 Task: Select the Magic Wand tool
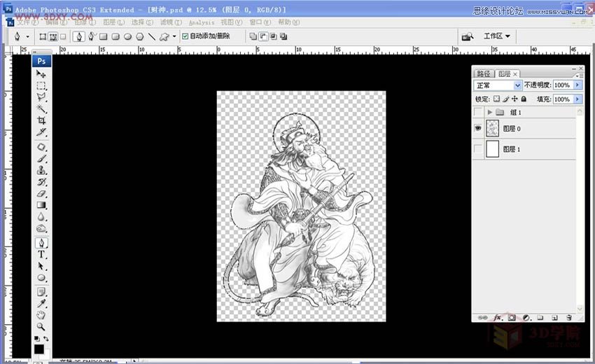point(41,109)
